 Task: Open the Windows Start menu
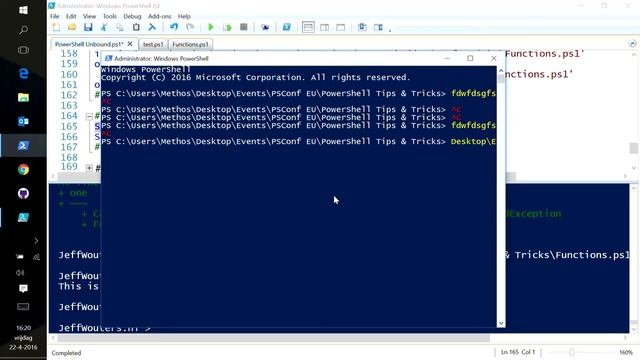[23, 10]
